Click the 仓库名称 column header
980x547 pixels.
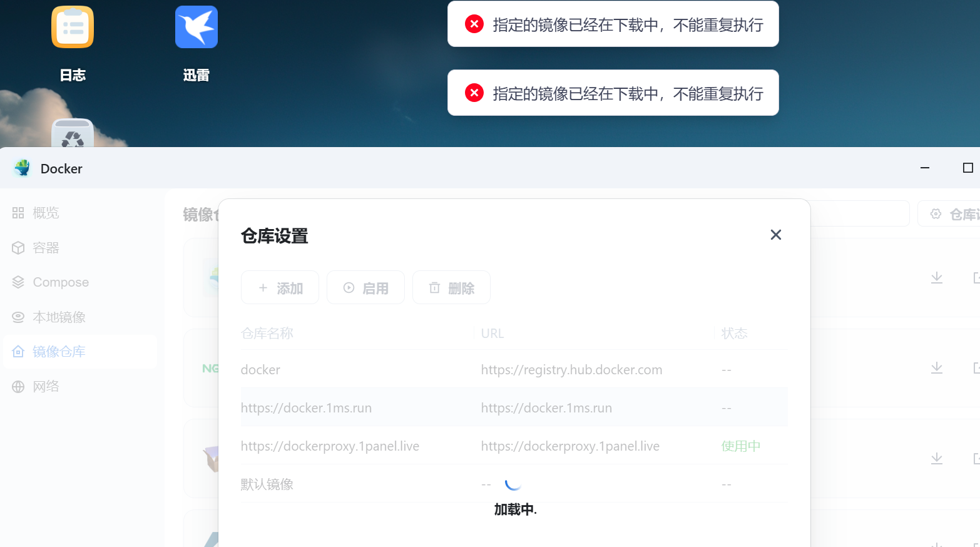click(x=267, y=334)
